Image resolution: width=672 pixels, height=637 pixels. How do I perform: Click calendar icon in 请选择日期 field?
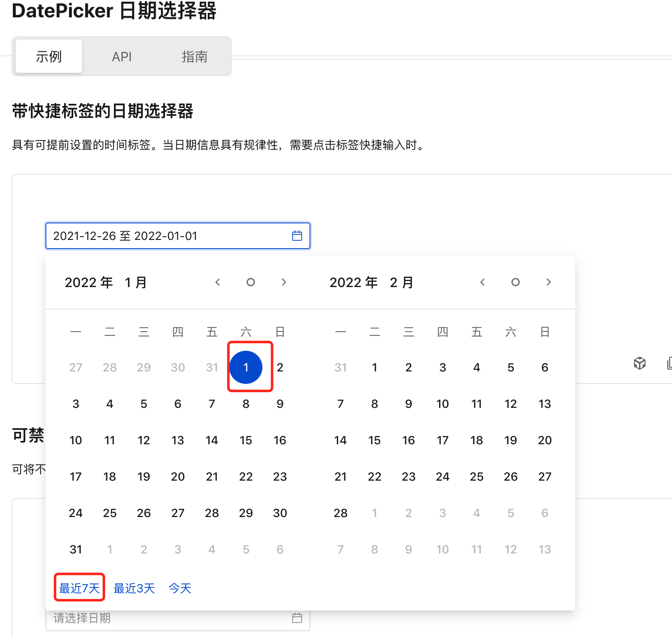(296, 618)
